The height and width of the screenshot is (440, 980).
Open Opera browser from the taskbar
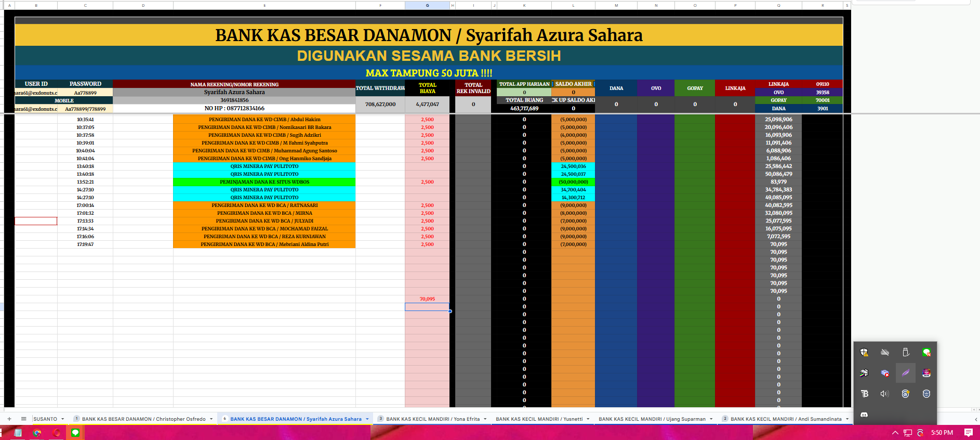tap(56, 433)
